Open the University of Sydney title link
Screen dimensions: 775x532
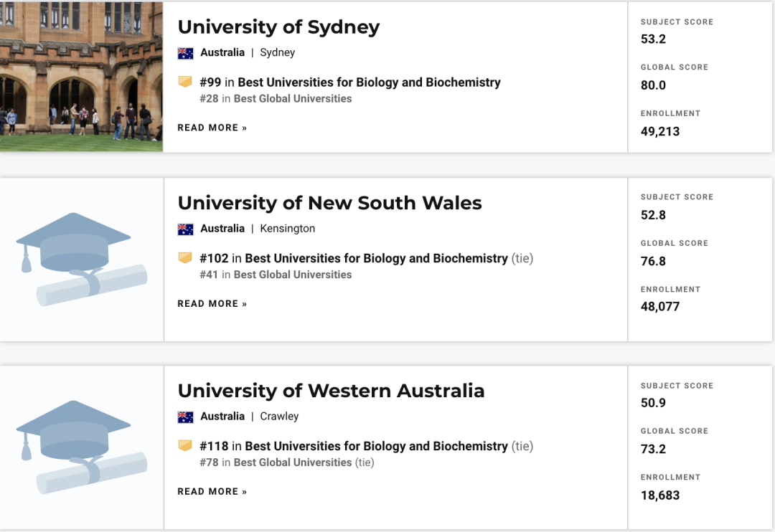click(278, 27)
